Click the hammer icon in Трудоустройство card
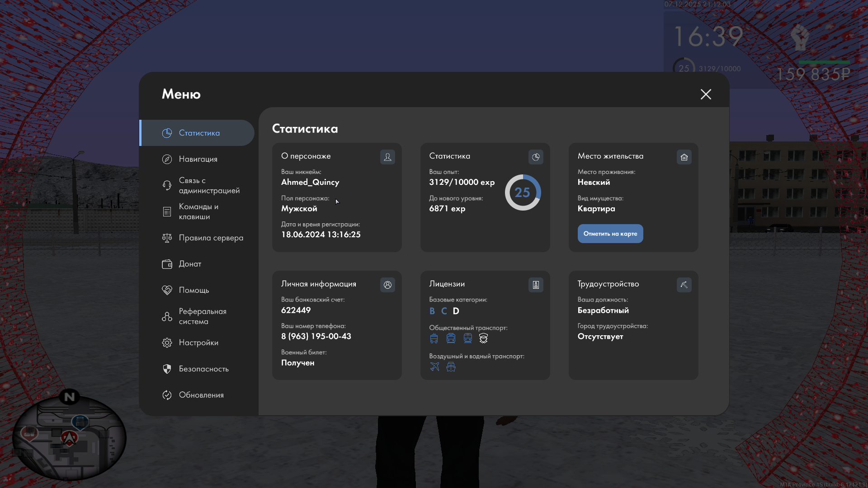 (684, 285)
